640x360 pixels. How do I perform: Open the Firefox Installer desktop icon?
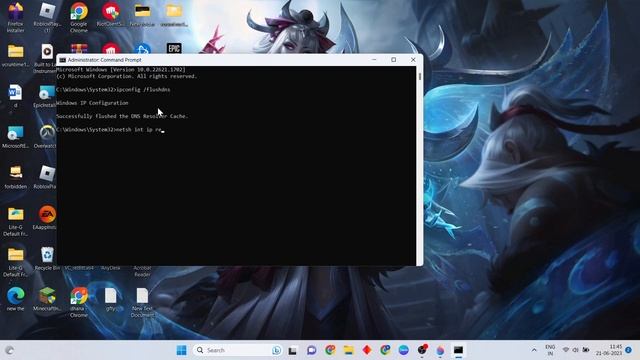[16, 17]
